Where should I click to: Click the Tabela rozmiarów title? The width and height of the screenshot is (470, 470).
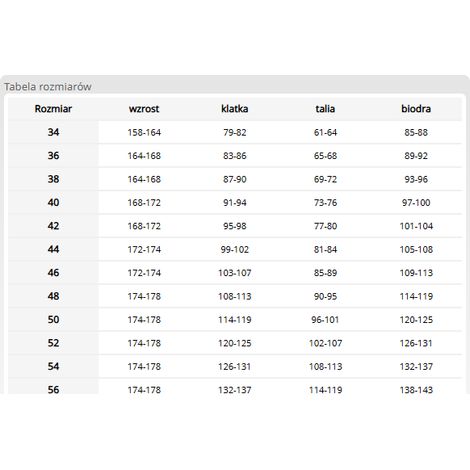(x=48, y=87)
